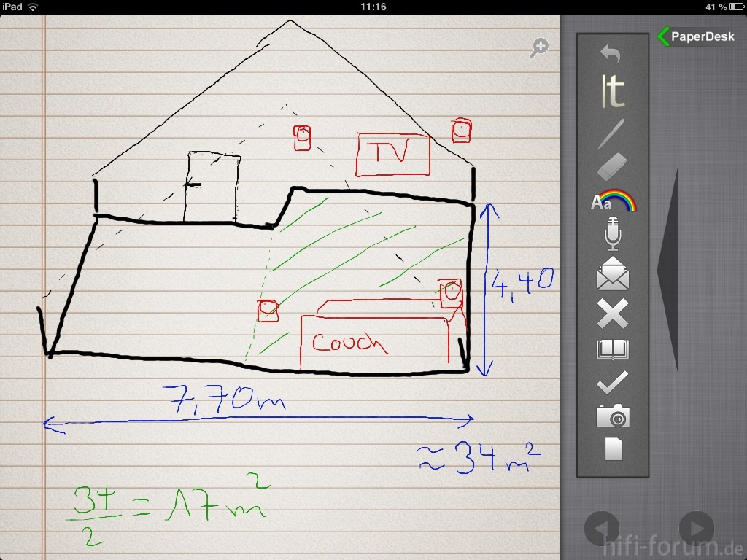Viewport: 747px width, 560px height.
Task: Select the text input tool
Action: 612,92
